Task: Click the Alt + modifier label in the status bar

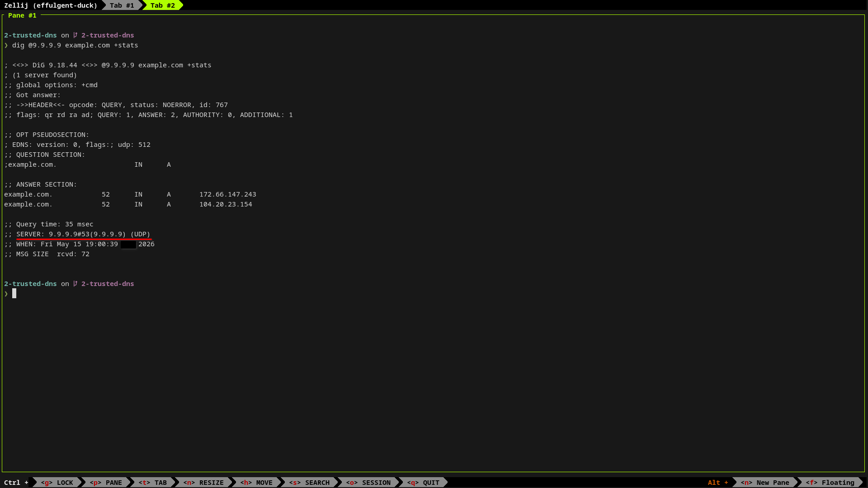Action: click(718, 483)
